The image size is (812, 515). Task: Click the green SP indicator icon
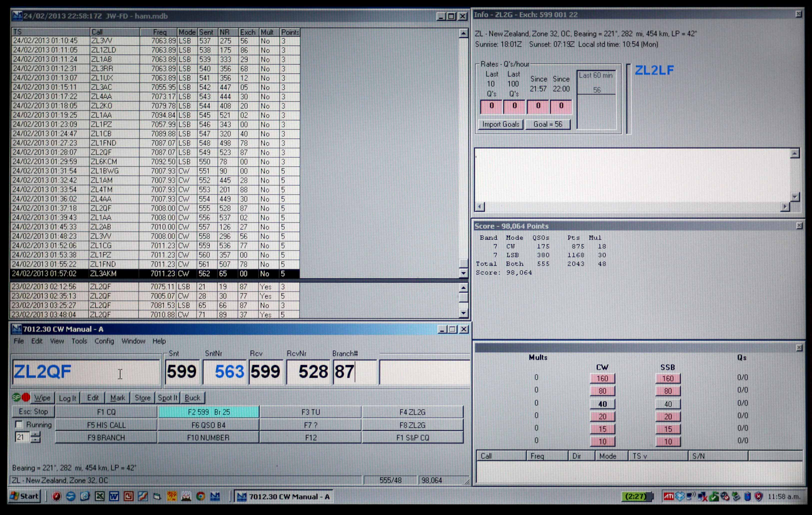tap(16, 397)
